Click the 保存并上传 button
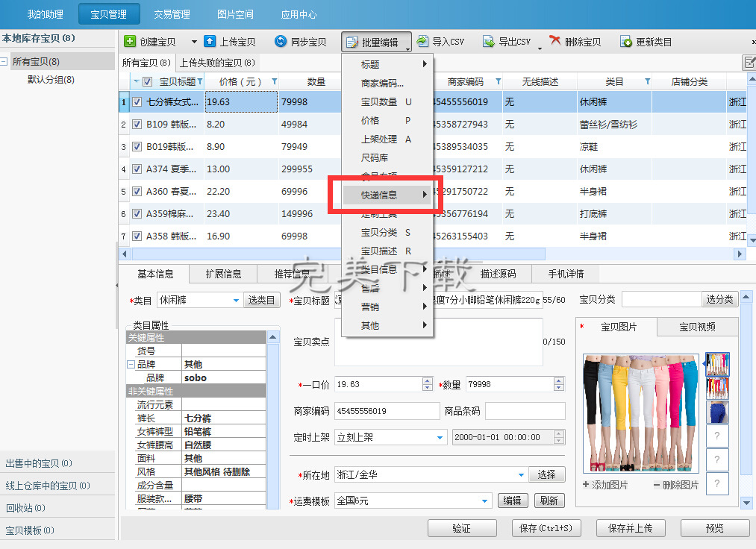Screen dimensions: 756x549 (630, 528)
